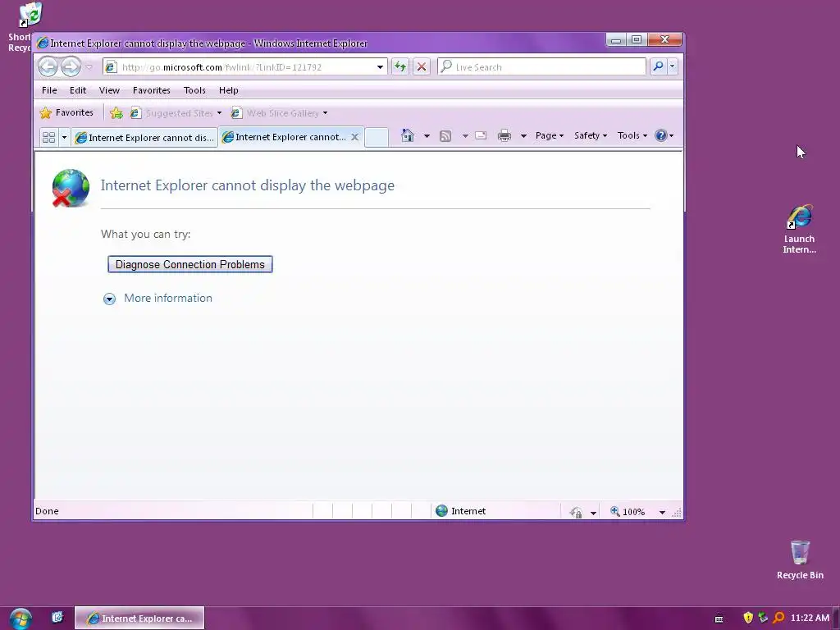
Task: Go back with the Back arrow button
Action: (x=48, y=67)
